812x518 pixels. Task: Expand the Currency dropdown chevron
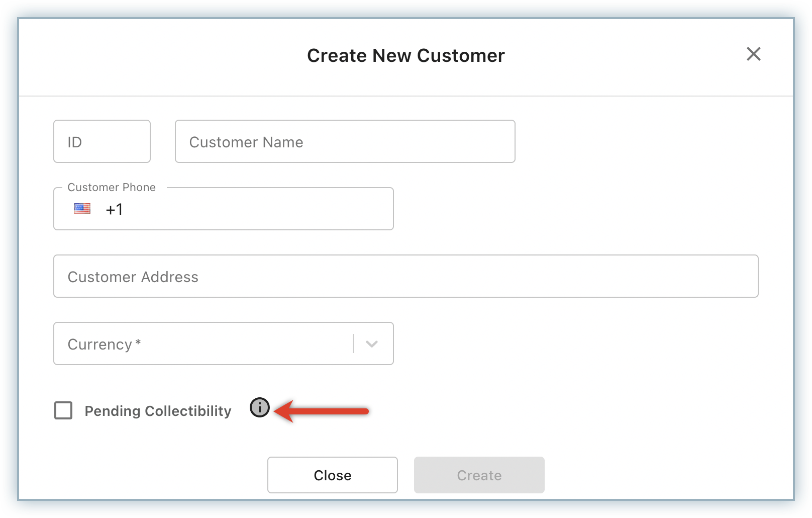(x=372, y=344)
